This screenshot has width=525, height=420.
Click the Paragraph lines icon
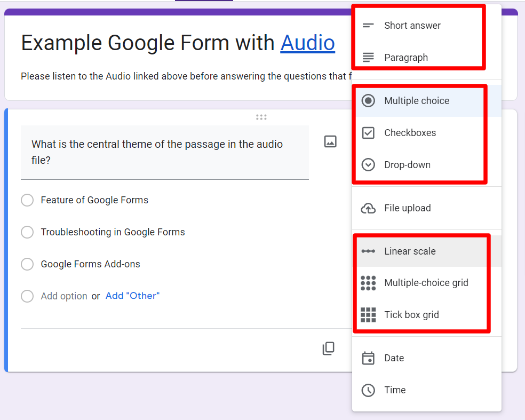(368, 58)
